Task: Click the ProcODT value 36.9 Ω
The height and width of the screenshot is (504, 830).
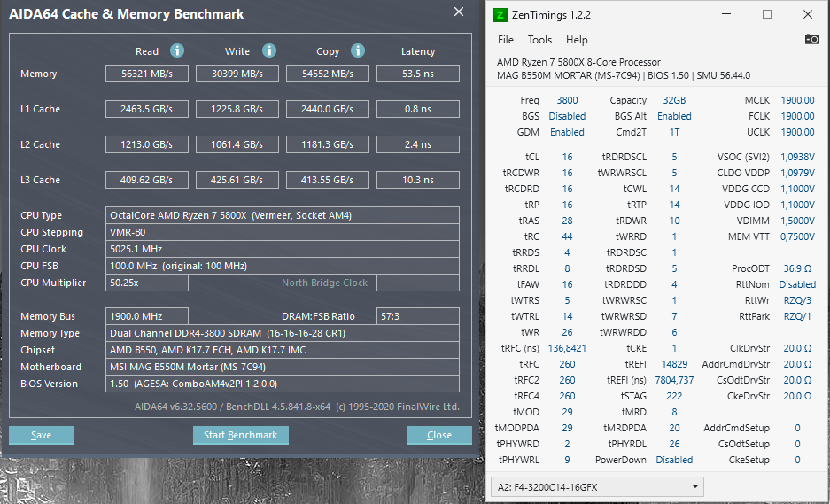Action: point(797,268)
